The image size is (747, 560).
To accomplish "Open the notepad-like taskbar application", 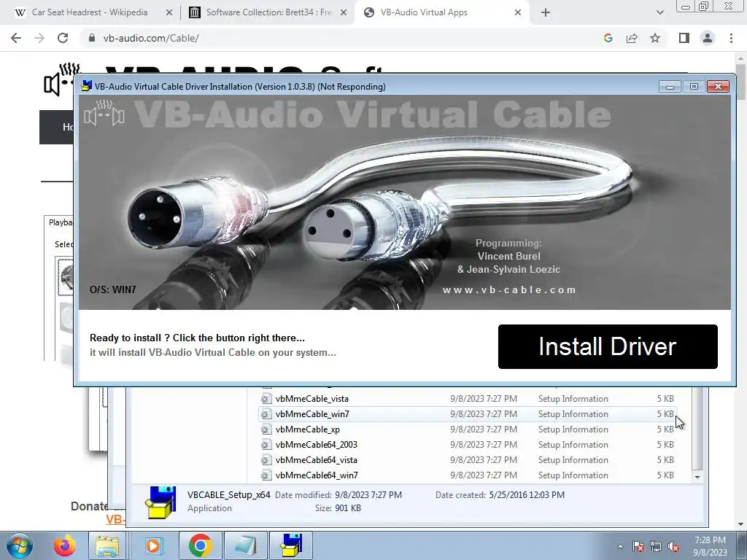I will [245, 545].
